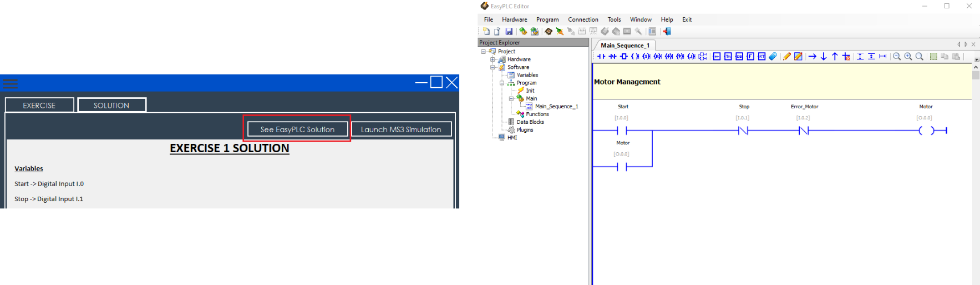Collapse the Project tree node
The height and width of the screenshot is (285, 980).
[483, 52]
